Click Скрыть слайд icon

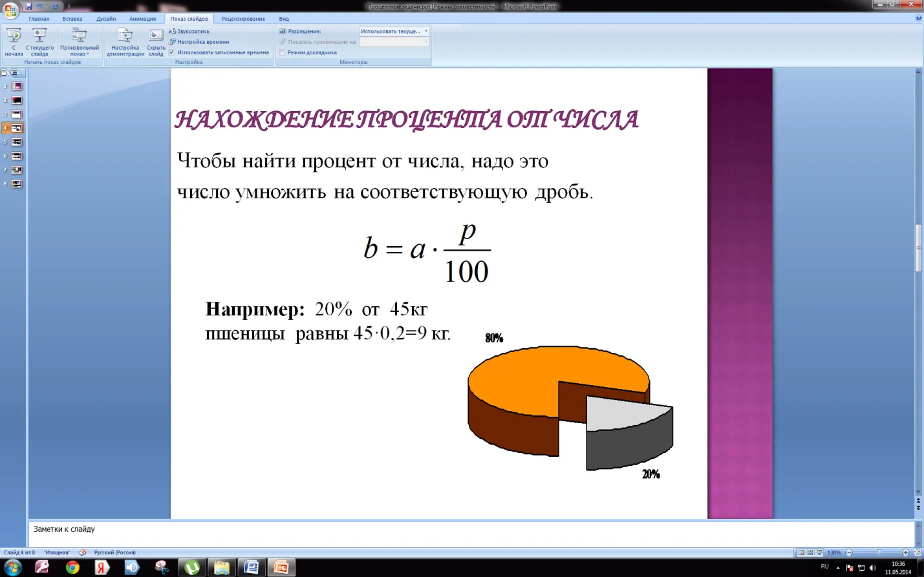156,42
